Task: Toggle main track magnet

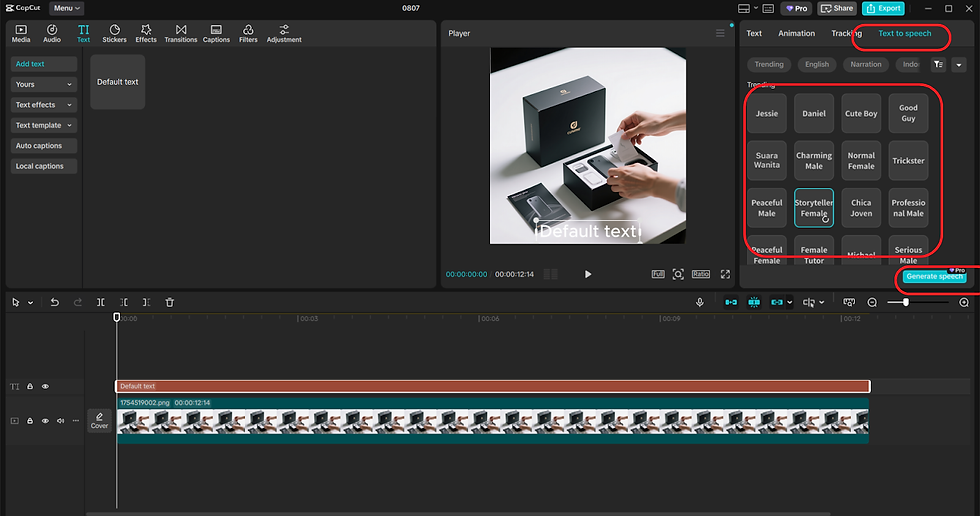Action: coord(731,302)
